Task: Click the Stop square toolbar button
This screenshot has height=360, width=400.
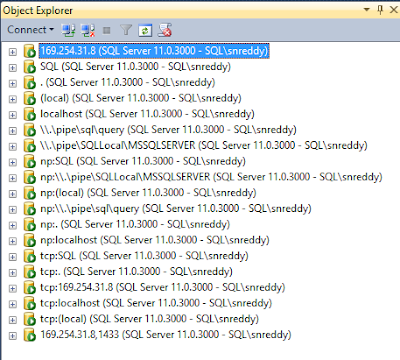Action: 107,31
